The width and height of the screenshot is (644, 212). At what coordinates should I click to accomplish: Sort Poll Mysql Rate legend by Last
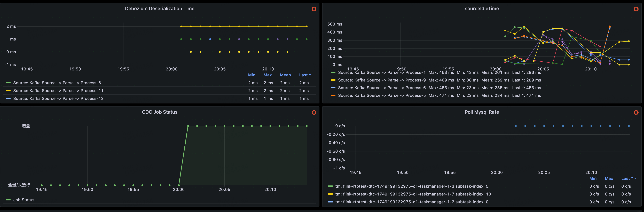tap(627, 178)
